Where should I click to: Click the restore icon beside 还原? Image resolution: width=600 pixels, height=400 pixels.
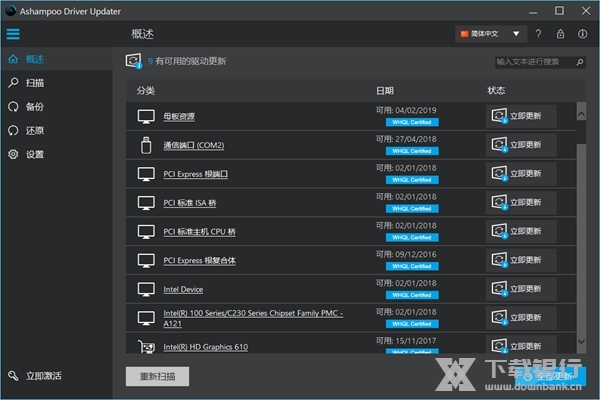coord(13,131)
